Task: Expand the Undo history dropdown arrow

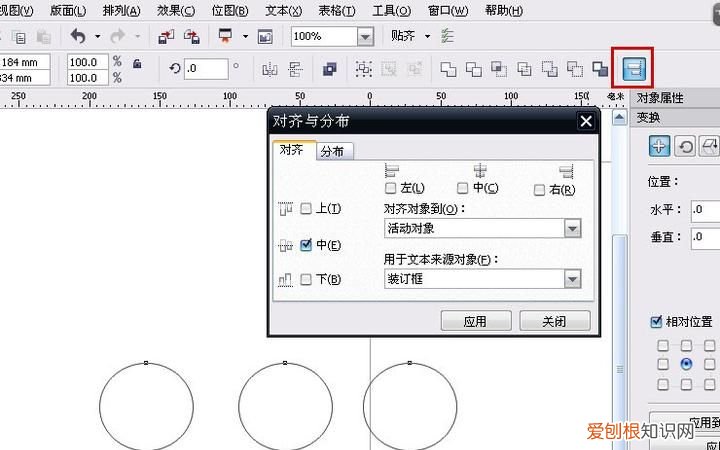Action: [x=97, y=36]
